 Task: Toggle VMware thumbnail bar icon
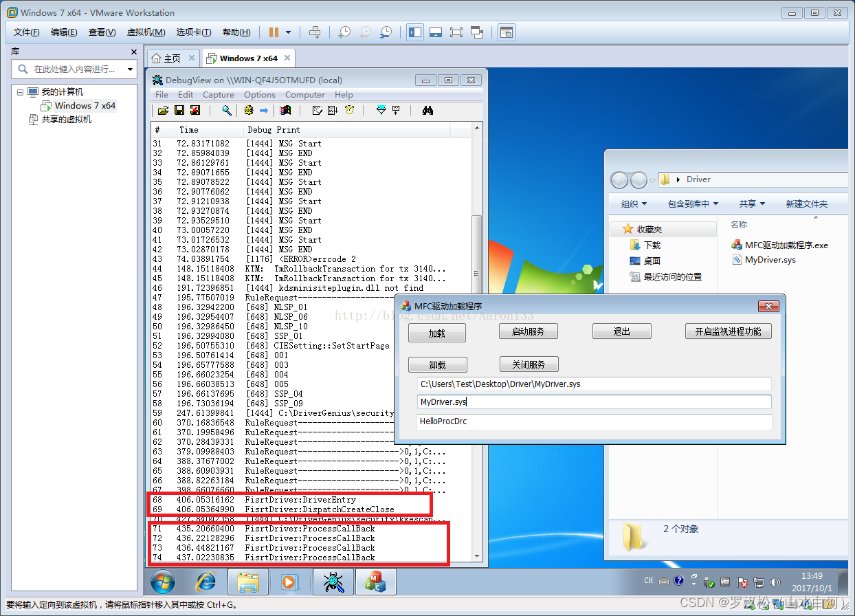pos(435,32)
